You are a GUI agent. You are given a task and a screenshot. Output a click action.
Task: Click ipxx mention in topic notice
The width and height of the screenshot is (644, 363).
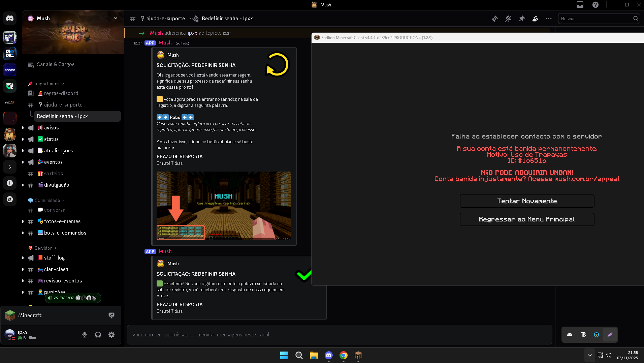coord(192,33)
